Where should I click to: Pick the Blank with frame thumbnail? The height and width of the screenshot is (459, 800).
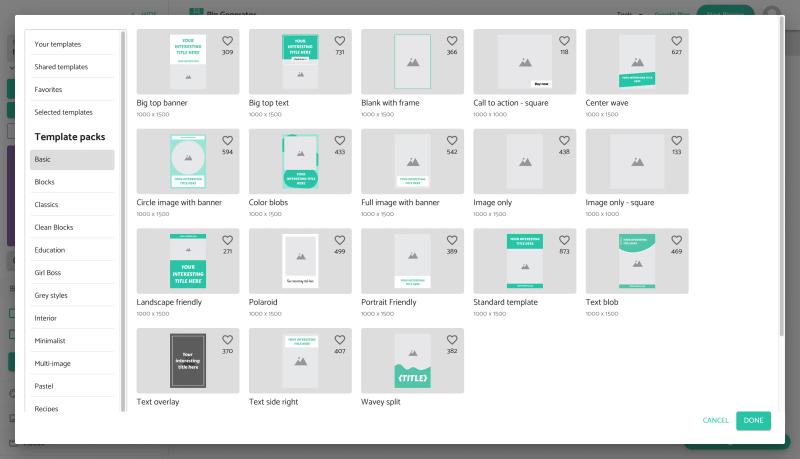(x=412, y=62)
